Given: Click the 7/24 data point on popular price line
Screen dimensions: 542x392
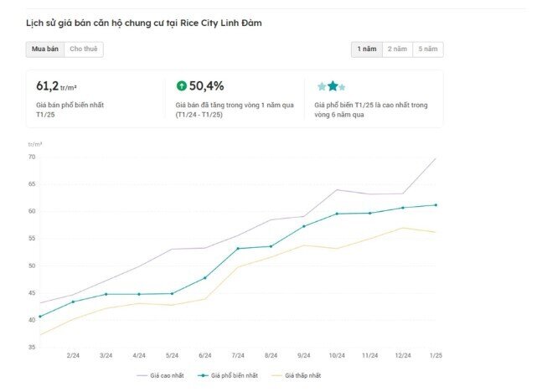Looking at the screenshot, I should (238, 248).
